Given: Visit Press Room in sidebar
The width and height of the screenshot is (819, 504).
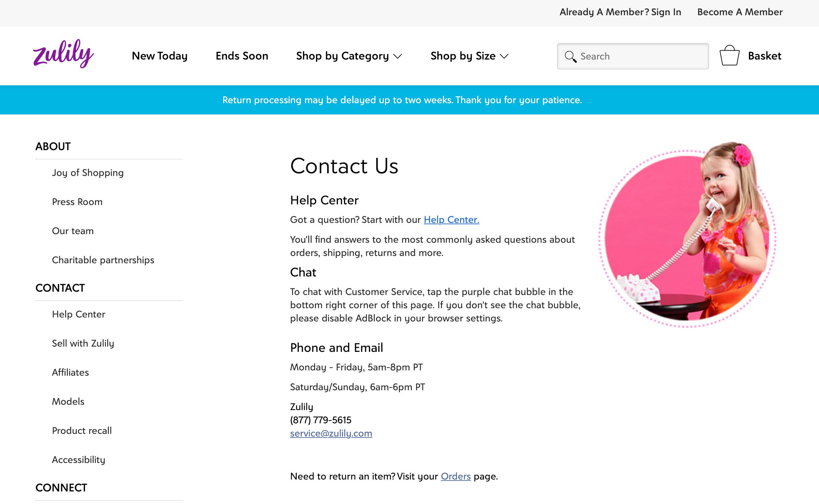Looking at the screenshot, I should click(77, 202).
